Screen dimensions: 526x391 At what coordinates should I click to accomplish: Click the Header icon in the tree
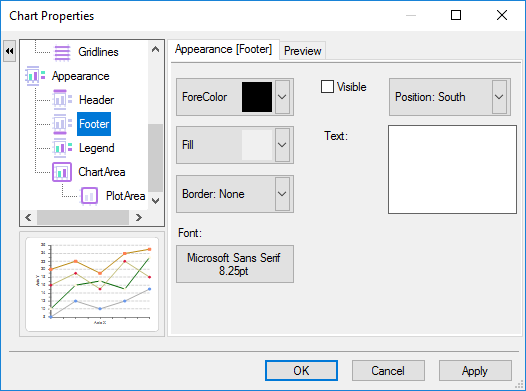click(x=62, y=100)
